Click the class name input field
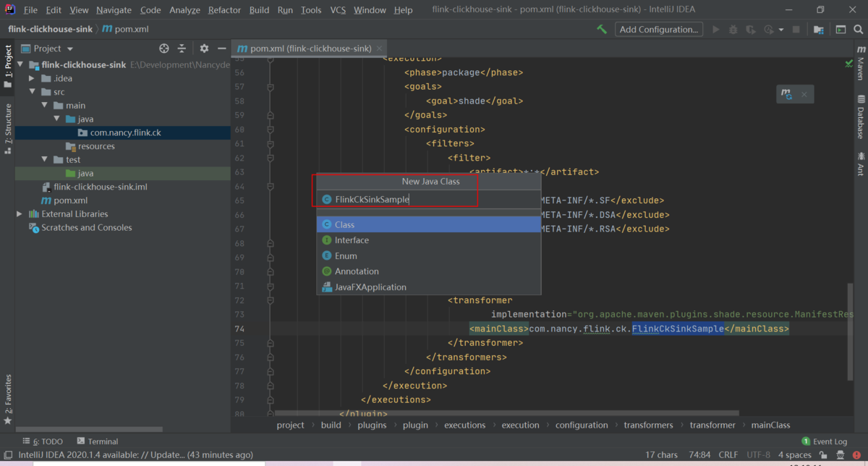This screenshot has width=868, height=466. (x=430, y=200)
